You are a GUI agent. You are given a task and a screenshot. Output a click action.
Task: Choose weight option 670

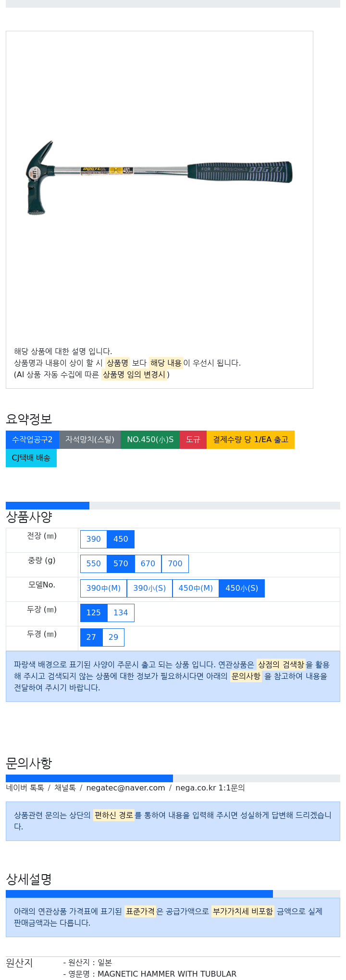coord(148,564)
